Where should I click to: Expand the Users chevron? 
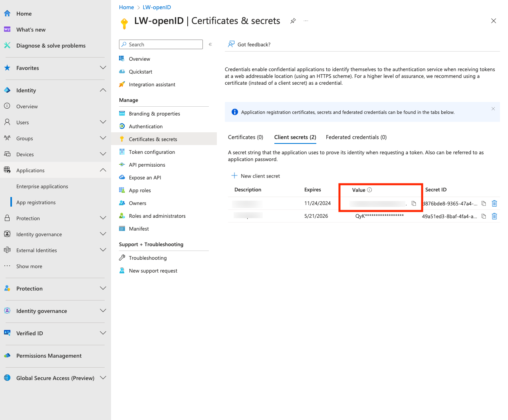[x=103, y=122]
